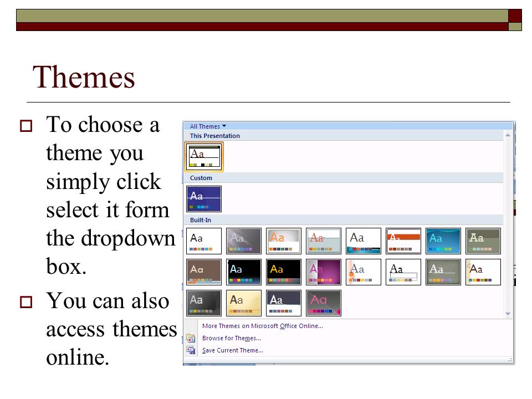This screenshot has height=399, width=532.
Task: Click the gallery scrollbar up arrow
Action: click(x=508, y=135)
